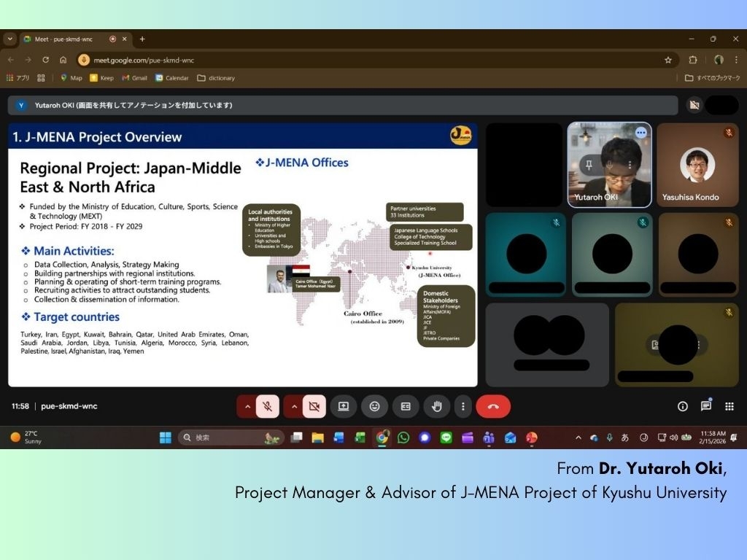Toggle closed captions in the call
Image resolution: width=747 pixels, height=560 pixels.
coord(406,406)
